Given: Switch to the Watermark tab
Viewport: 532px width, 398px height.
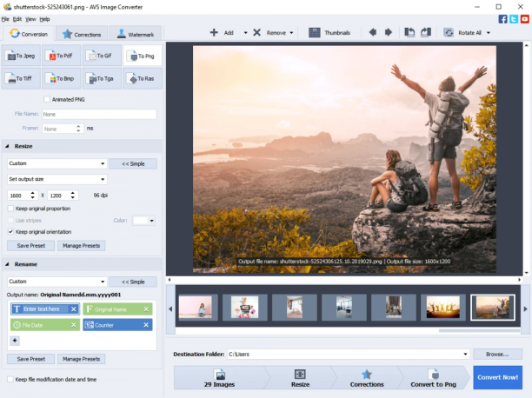Looking at the screenshot, I should [x=135, y=34].
